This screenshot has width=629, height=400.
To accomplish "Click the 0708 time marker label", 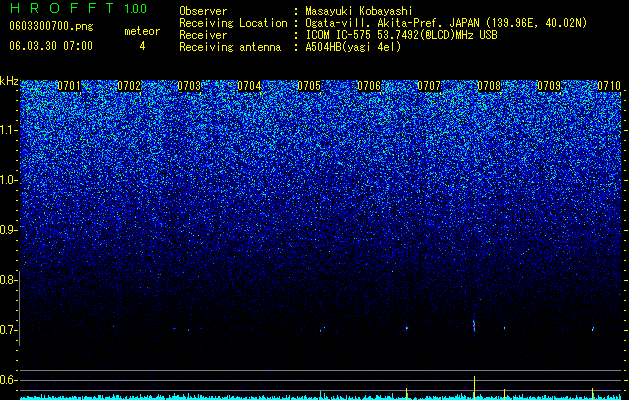I will (x=489, y=86).
